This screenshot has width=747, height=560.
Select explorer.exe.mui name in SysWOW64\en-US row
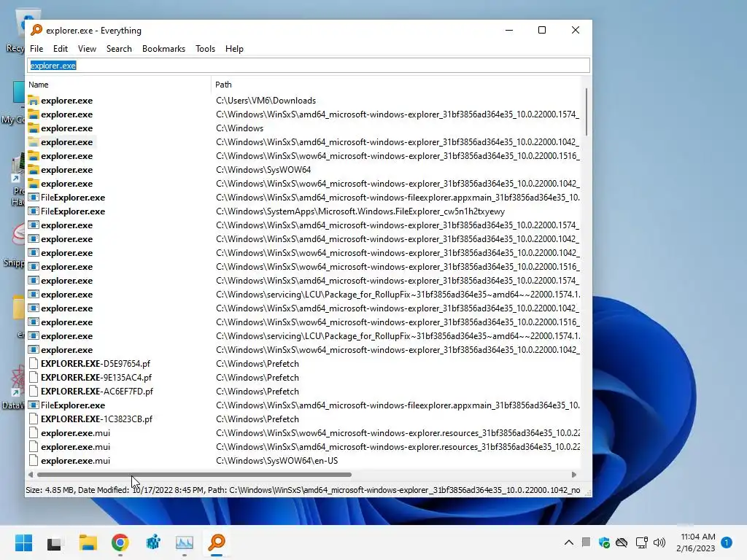(x=75, y=461)
